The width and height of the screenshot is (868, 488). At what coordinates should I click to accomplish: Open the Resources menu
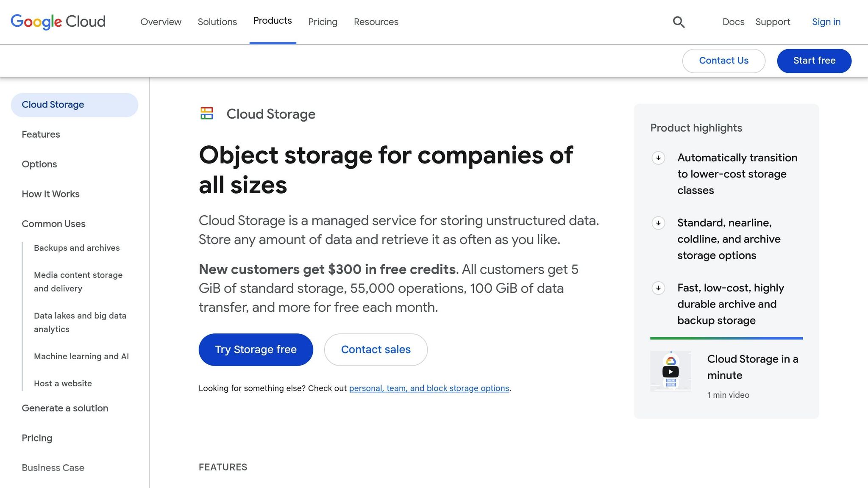pos(376,22)
